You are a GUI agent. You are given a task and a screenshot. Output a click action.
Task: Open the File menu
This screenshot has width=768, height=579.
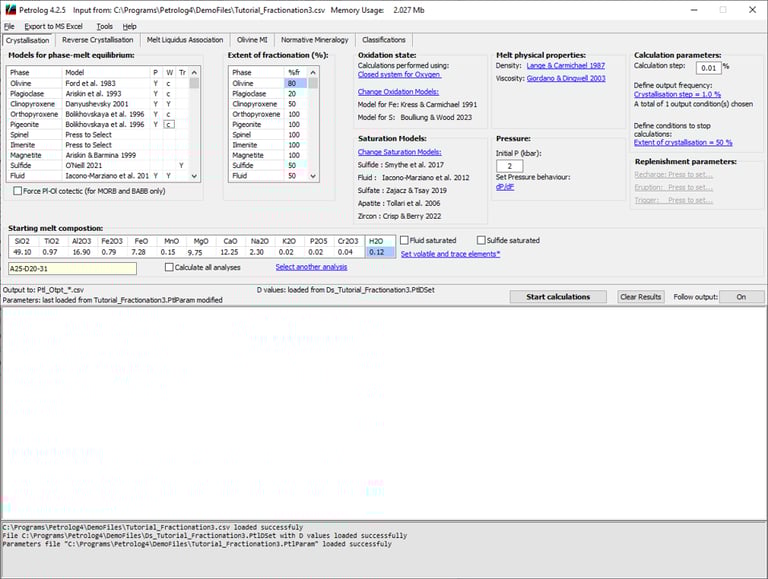coord(9,26)
